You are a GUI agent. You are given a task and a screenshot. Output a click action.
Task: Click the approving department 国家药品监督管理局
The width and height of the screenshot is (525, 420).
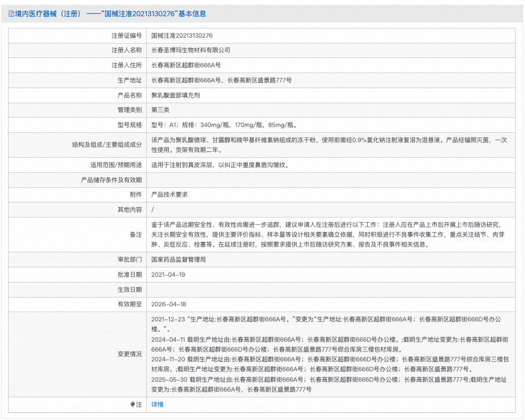pyautogui.click(x=178, y=259)
